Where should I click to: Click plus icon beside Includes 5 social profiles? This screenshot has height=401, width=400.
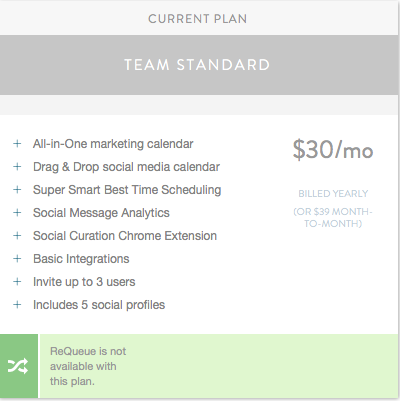[x=17, y=305]
